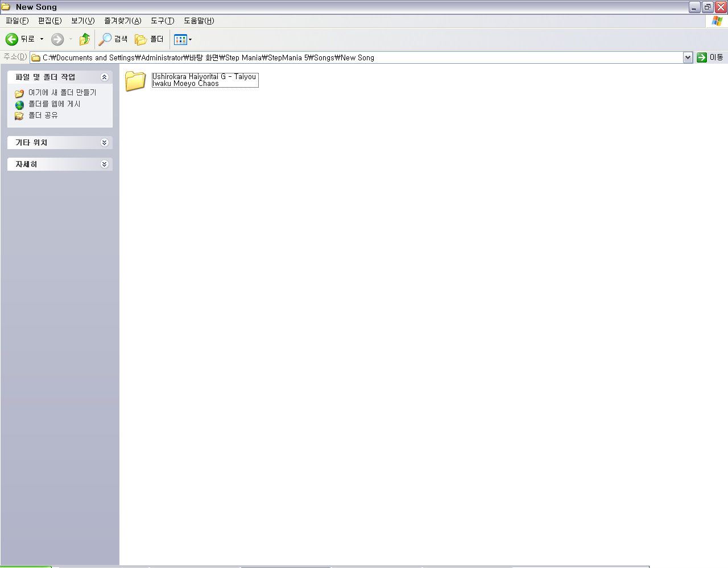728x568 pixels.
Task: Restore down the New Song window
Action: (x=708, y=7)
